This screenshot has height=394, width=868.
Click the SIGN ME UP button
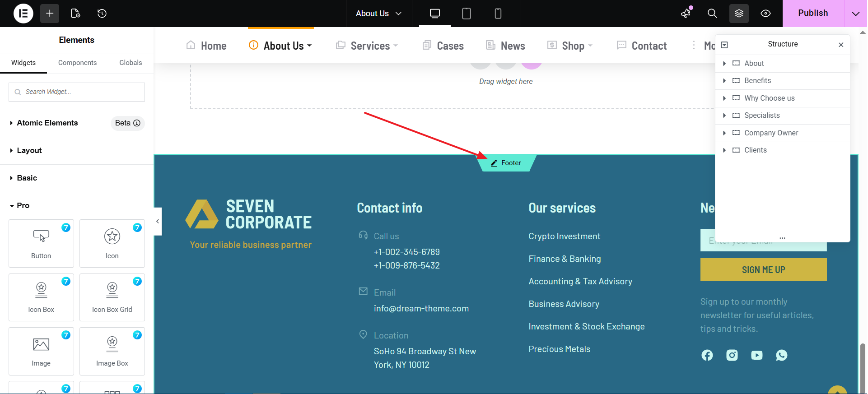point(763,269)
